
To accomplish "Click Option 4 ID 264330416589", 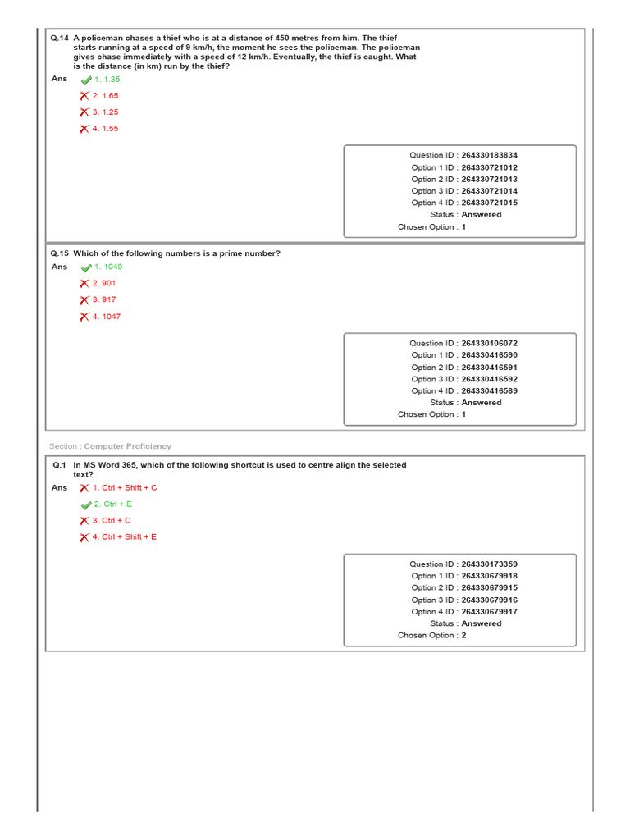I will [x=464, y=391].
